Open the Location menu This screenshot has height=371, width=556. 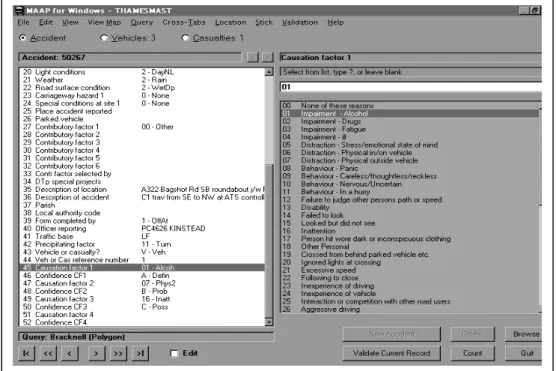tap(230, 22)
